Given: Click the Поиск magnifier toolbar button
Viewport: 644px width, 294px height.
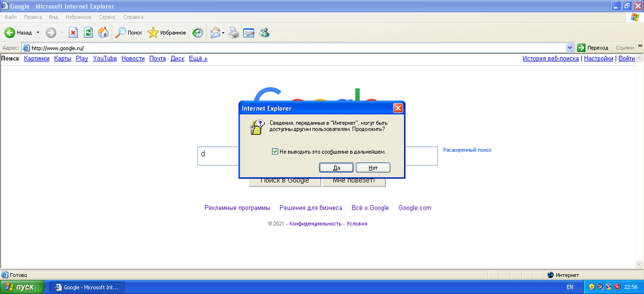Looking at the screenshot, I should coord(129,33).
